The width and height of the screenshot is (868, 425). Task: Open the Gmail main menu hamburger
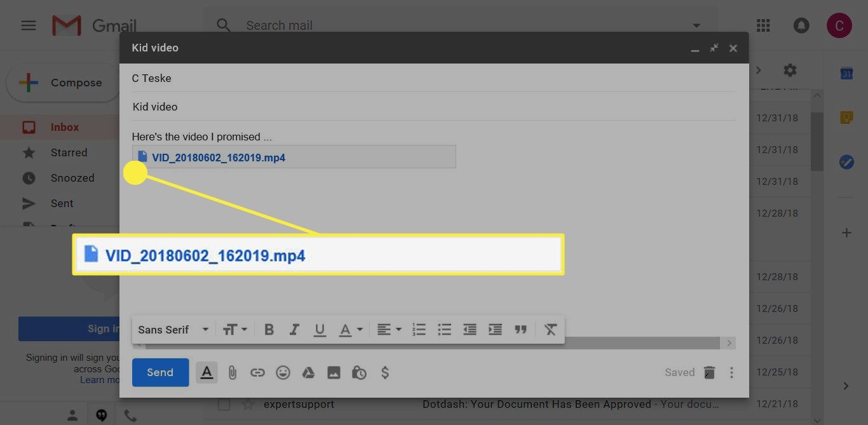[29, 25]
